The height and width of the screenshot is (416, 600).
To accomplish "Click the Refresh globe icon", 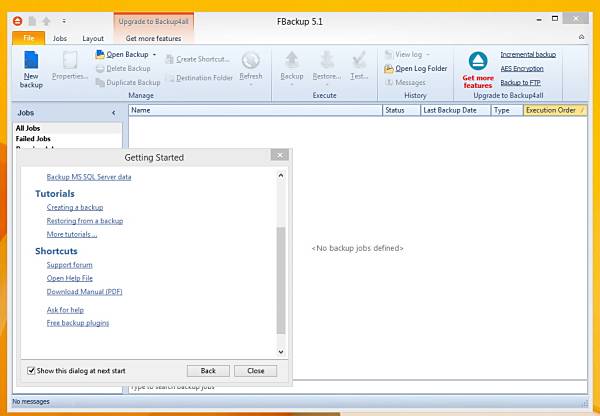I will [251, 60].
